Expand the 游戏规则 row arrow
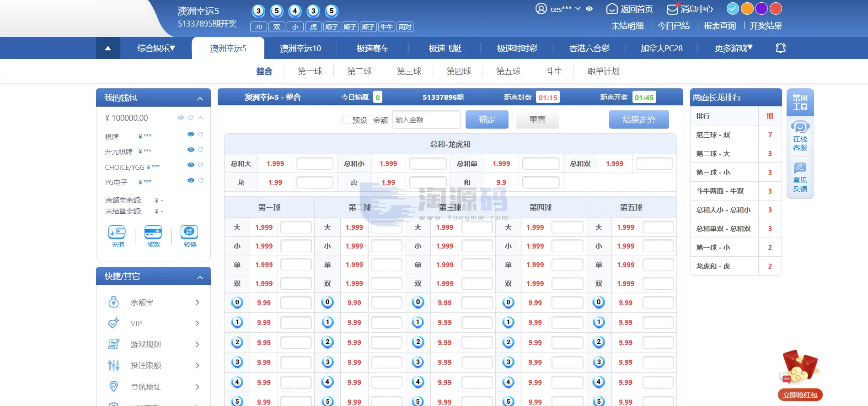Image resolution: width=868 pixels, height=406 pixels. (197, 344)
